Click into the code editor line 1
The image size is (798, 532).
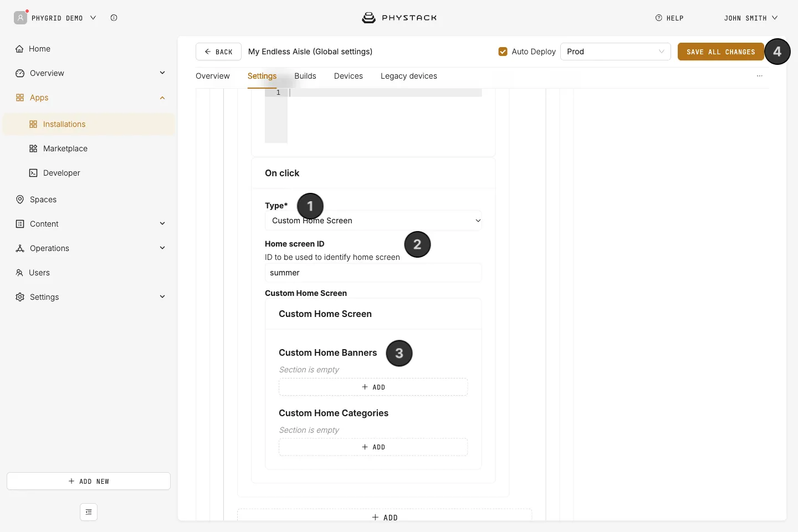tap(385, 93)
